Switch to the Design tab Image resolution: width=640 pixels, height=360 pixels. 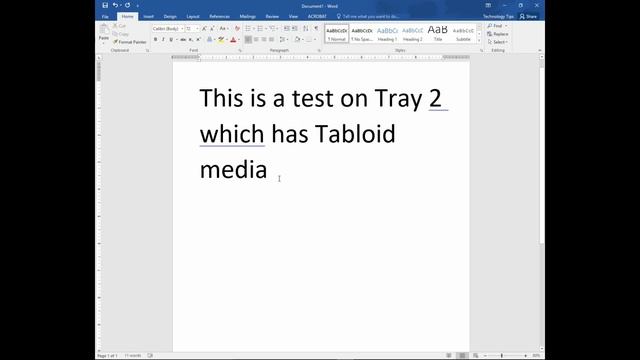click(x=170, y=17)
